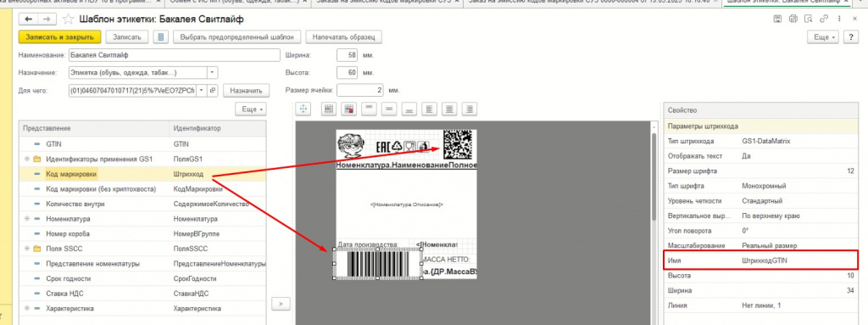Image resolution: width=868 pixels, height=325 pixels.
Task: Click the favorites star next to the title
Action: coord(69,20)
